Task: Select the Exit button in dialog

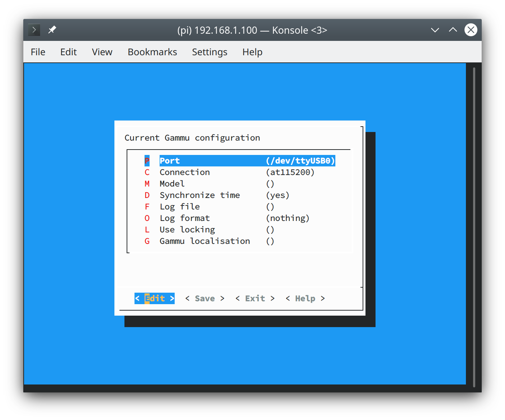Action: (x=255, y=298)
